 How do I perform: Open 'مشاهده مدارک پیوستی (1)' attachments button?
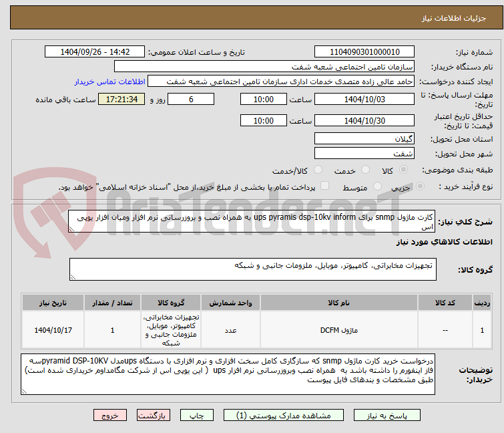point(284,416)
